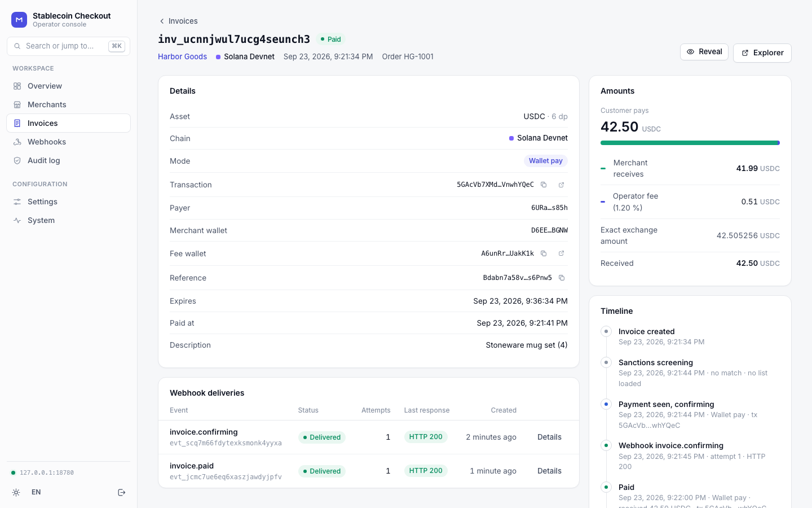Copy the fee wallet address A6unRr…UakK1k
Screen dimensions: 812x508
tap(544, 253)
